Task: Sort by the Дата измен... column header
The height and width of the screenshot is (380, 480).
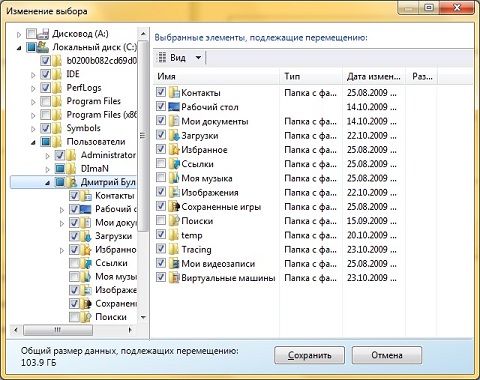Action: (374, 77)
